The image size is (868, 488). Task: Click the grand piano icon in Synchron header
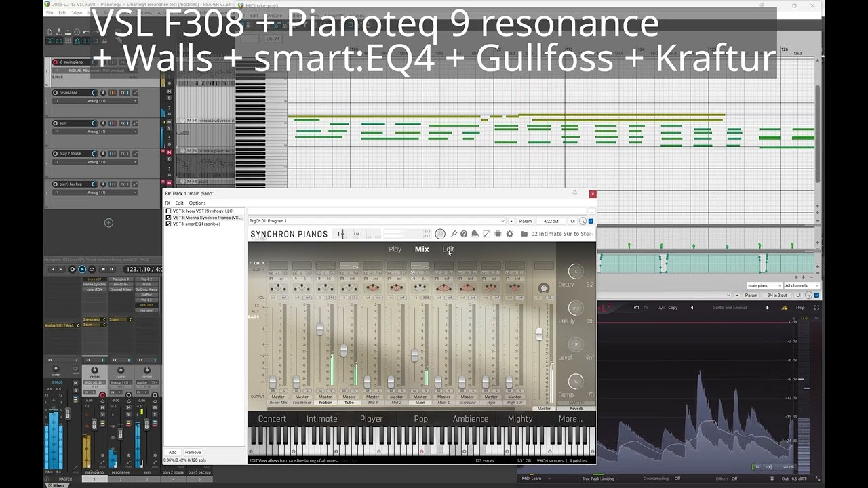(x=475, y=234)
